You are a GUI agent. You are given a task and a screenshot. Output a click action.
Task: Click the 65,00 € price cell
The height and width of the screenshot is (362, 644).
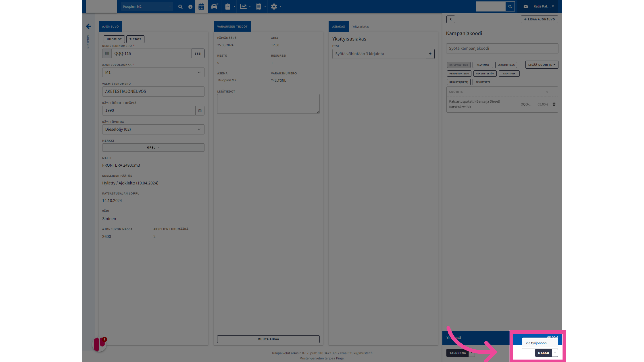[x=543, y=104]
